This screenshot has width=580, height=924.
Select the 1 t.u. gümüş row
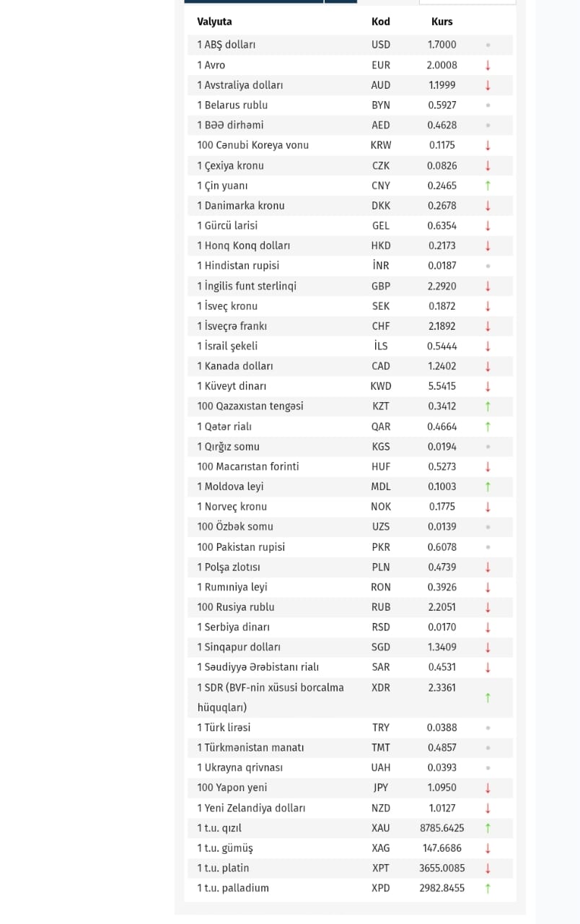(225, 848)
